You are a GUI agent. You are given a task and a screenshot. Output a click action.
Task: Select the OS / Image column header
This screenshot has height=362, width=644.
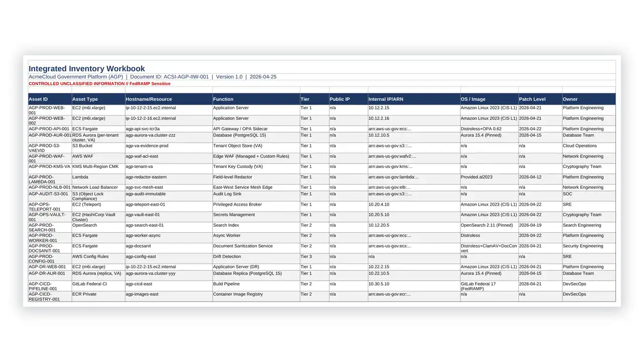[490, 99]
